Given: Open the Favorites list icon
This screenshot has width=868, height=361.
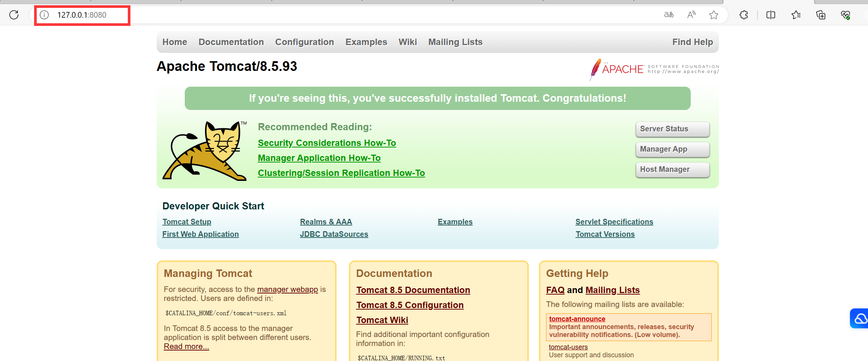Looking at the screenshot, I should pos(796,15).
